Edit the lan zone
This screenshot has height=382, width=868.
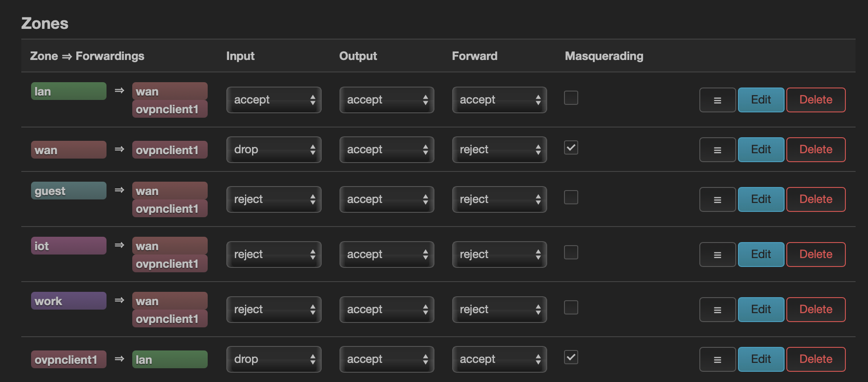point(761,100)
